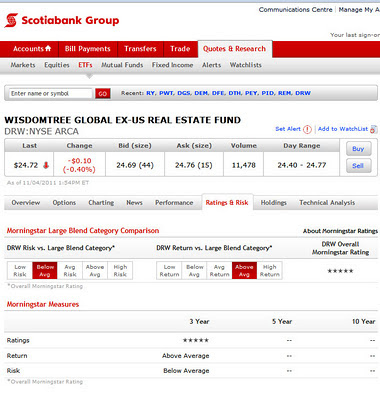The image size is (380, 400).
Task: Click the Low Return box
Action: (169, 271)
